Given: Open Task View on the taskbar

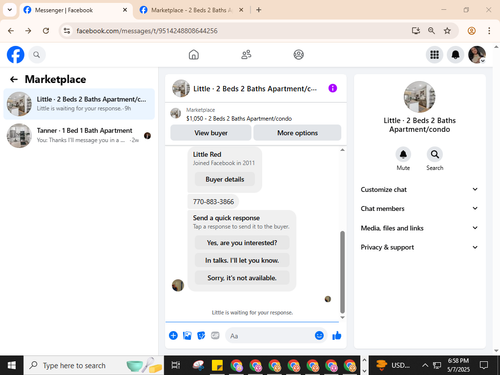Looking at the screenshot, I should tap(176, 365).
